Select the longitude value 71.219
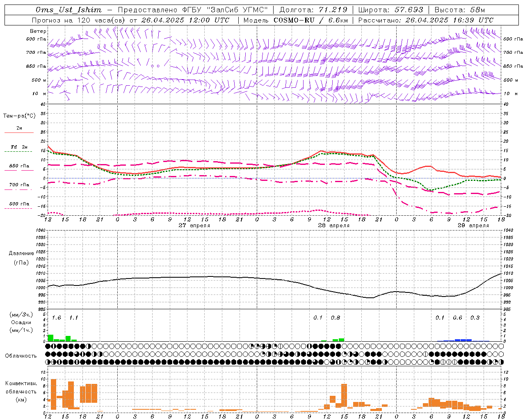The width and height of the screenshot is (525, 420). (333, 10)
